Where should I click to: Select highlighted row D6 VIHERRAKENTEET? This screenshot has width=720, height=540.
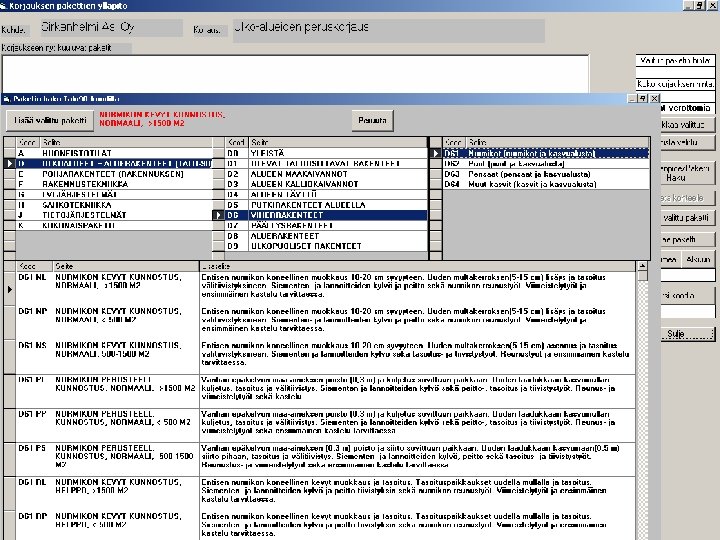(x=326, y=215)
